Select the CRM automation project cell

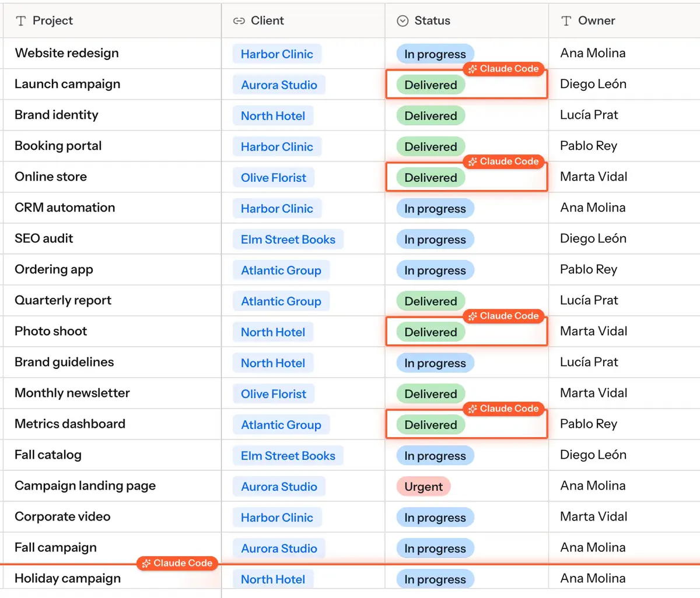[112, 208]
